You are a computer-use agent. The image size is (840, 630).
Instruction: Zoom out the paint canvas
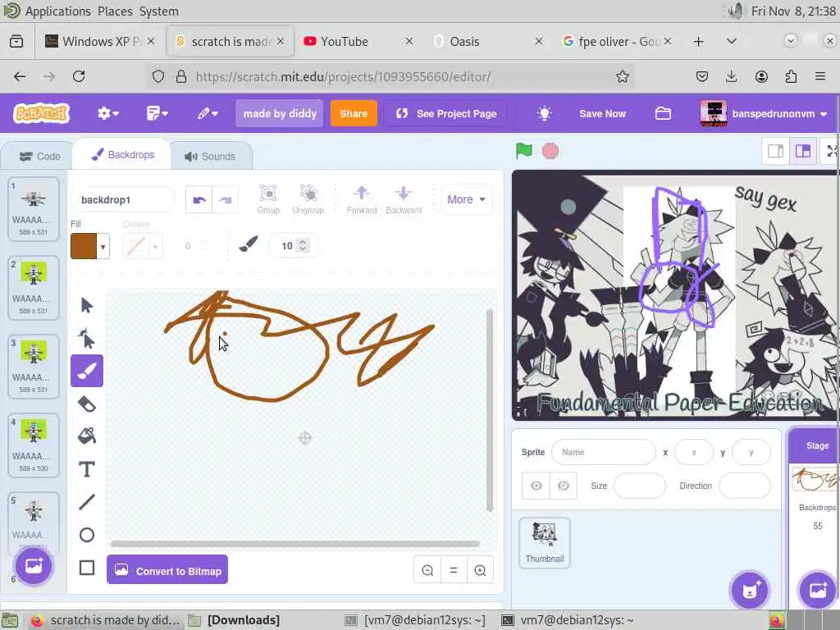coord(427,571)
